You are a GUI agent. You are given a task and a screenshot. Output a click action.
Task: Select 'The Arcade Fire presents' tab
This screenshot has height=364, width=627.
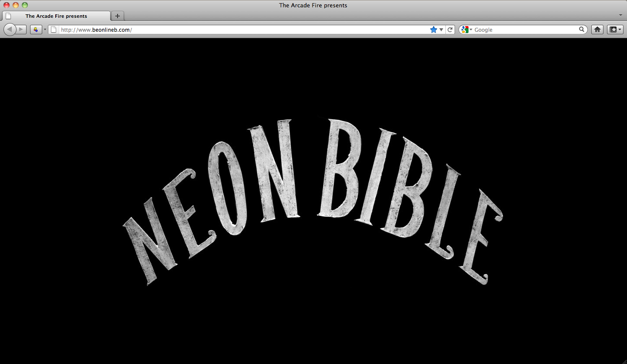tap(56, 16)
